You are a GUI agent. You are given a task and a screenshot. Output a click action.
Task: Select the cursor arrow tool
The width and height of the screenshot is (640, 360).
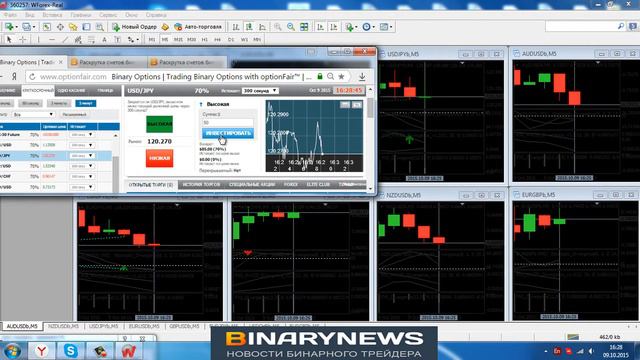[x=9, y=40]
